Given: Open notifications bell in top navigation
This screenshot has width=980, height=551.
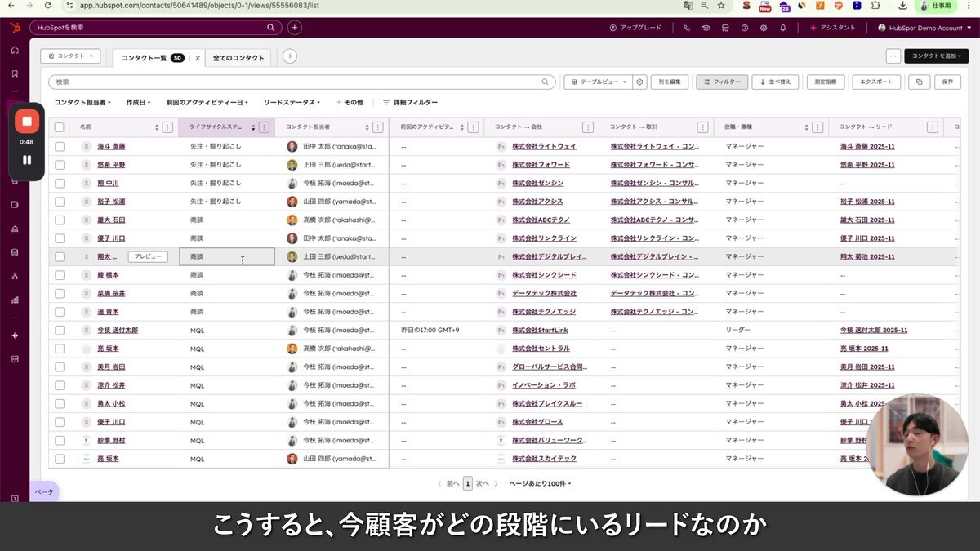Looking at the screenshot, I should click(783, 27).
